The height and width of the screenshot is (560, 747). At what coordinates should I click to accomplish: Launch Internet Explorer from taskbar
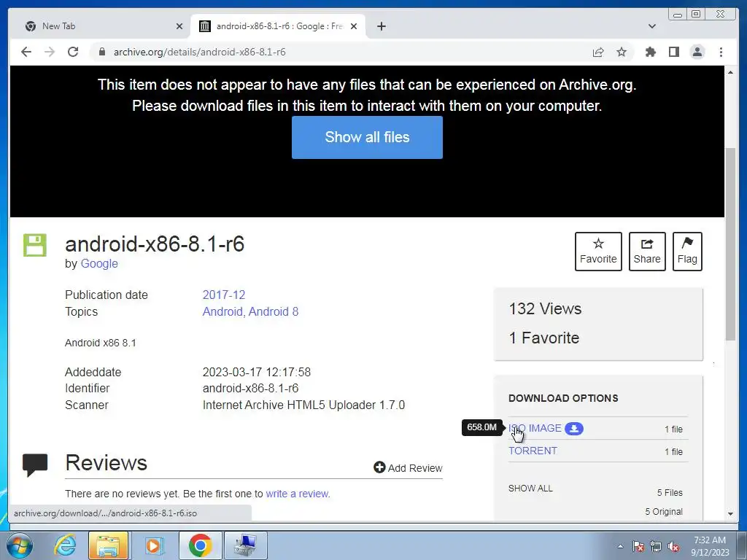65,545
